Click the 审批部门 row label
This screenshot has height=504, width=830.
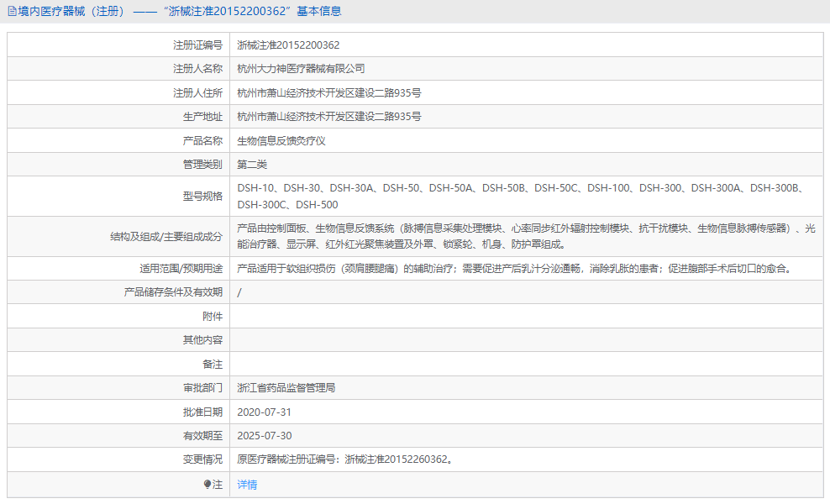pyautogui.click(x=202, y=388)
